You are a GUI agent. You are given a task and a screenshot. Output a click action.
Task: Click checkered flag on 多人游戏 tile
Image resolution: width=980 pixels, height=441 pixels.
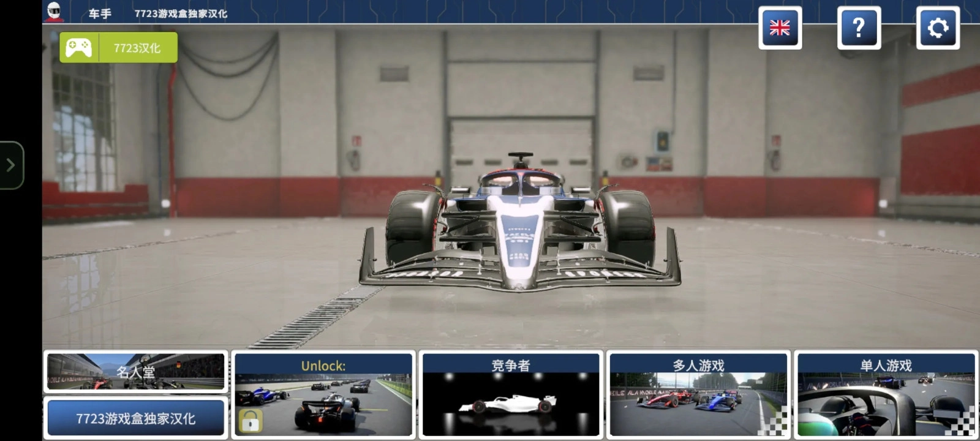pyautogui.click(x=777, y=423)
